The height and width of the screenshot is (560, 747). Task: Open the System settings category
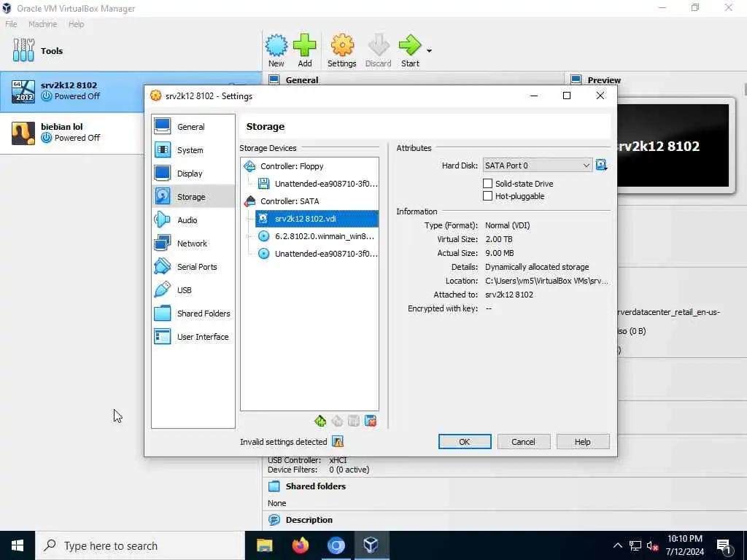(x=193, y=150)
